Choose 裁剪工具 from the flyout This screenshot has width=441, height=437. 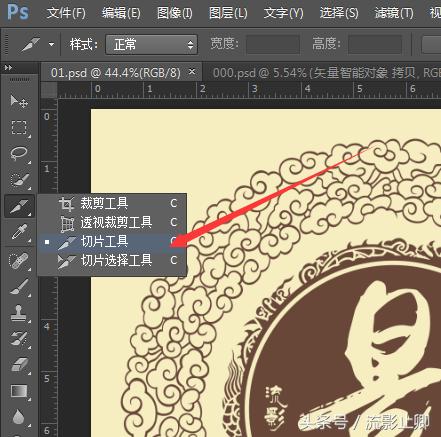pyautogui.click(x=112, y=203)
